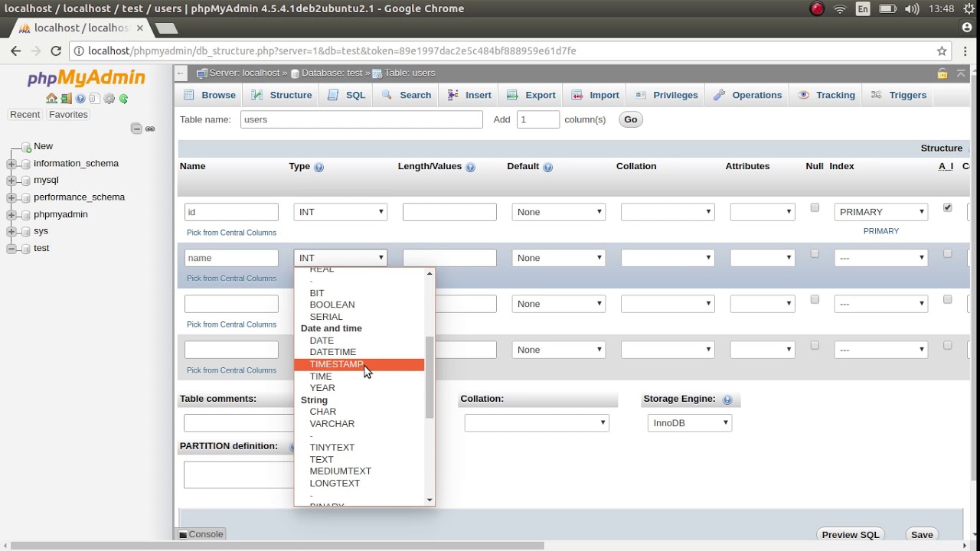Viewport: 980px width, 551px height.
Task: Click the En keyboard layout indicator
Action: [863, 9]
